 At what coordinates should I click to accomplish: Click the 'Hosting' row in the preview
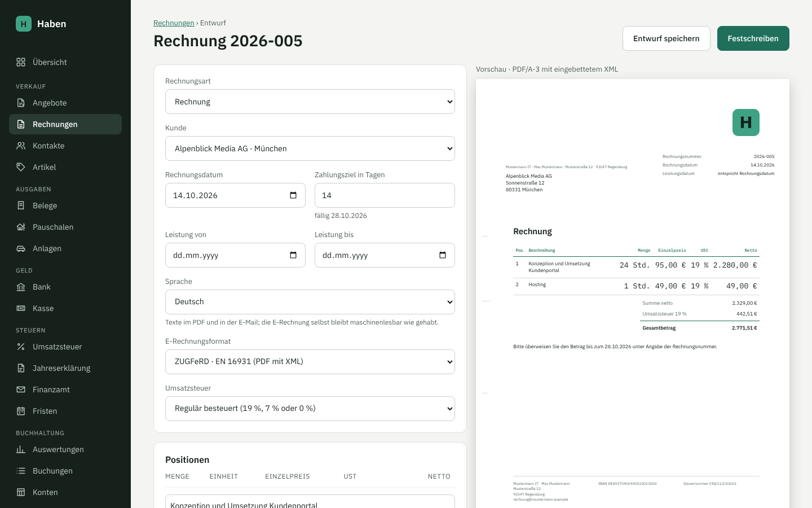636,286
